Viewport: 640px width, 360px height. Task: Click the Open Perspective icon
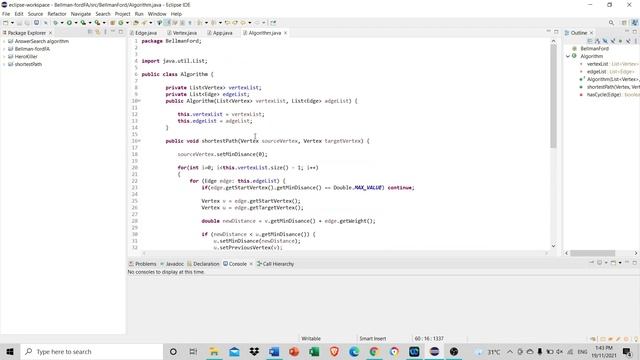coord(624,22)
